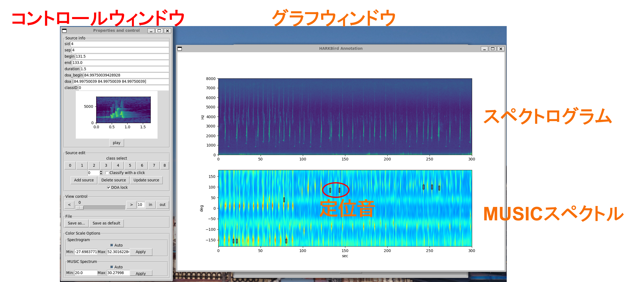Click the sep field
The width and height of the screenshot is (644, 282).
(120, 50)
